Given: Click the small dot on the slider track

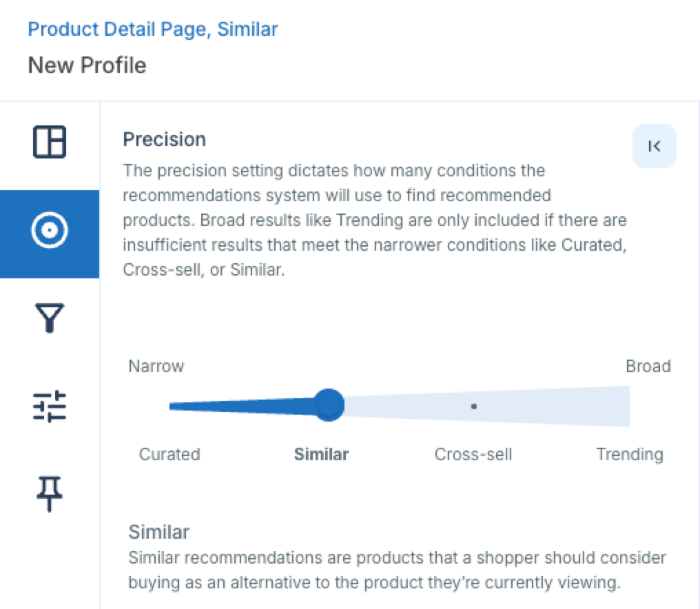Looking at the screenshot, I should (473, 406).
